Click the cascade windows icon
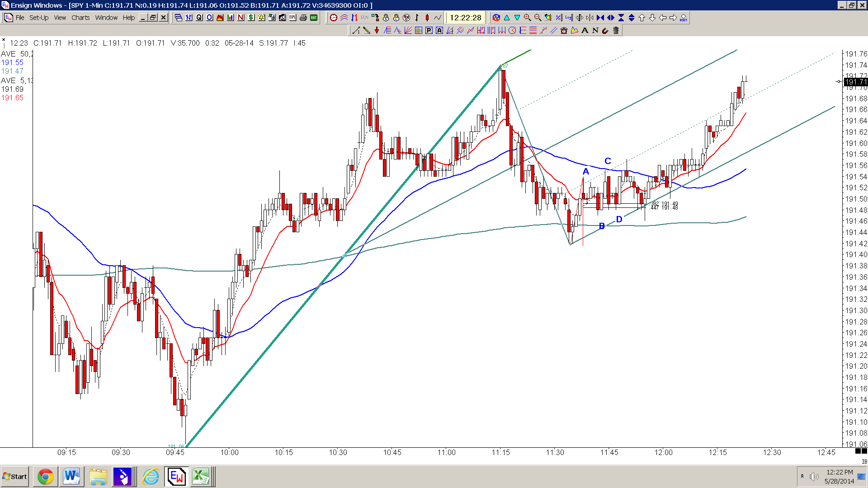Image resolution: width=868 pixels, height=488 pixels. [179, 18]
